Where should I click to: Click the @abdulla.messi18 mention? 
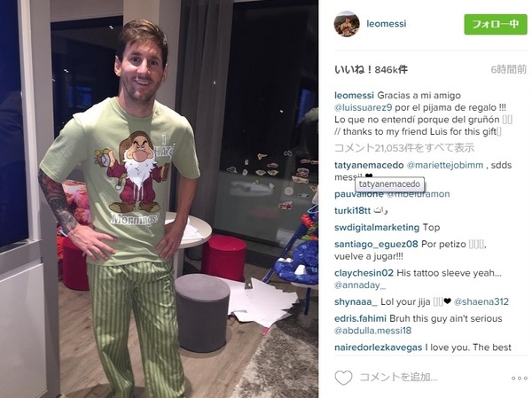[x=372, y=331]
